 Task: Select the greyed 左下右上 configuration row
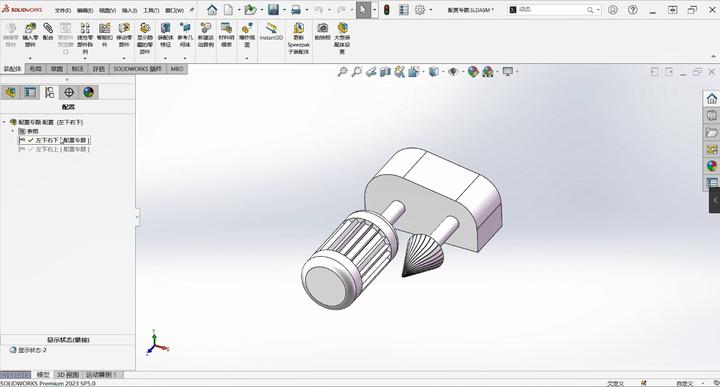[54, 149]
